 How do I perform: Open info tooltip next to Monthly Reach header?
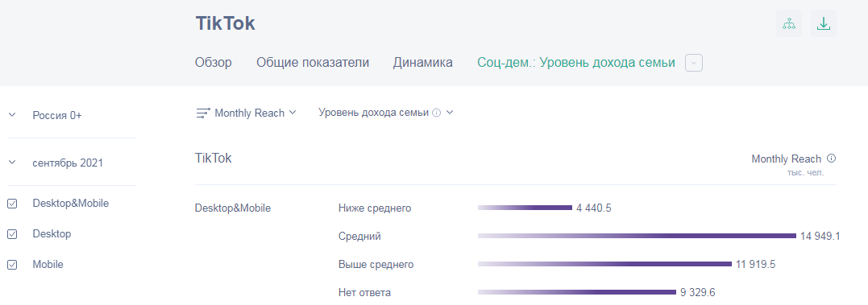point(831,159)
